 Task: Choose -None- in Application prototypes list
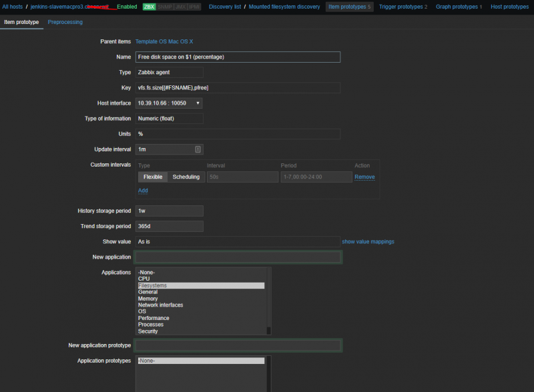[x=200, y=361]
